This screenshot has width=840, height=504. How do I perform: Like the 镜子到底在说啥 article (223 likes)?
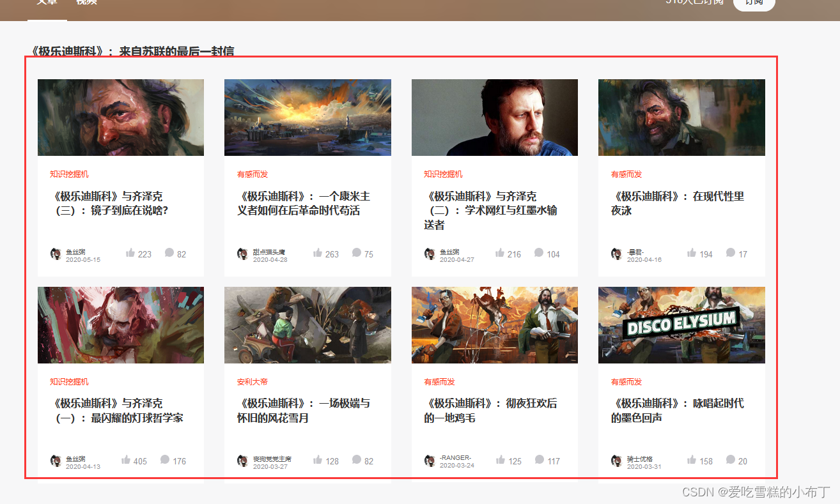pos(130,253)
